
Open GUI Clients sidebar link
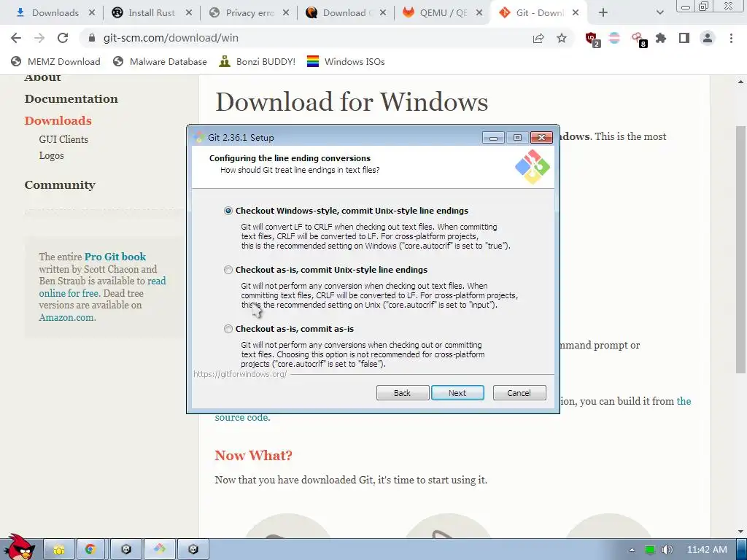coord(63,139)
